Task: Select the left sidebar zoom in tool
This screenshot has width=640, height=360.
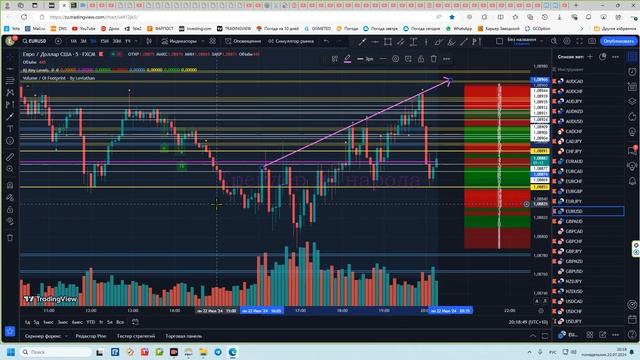Action: click(10, 169)
